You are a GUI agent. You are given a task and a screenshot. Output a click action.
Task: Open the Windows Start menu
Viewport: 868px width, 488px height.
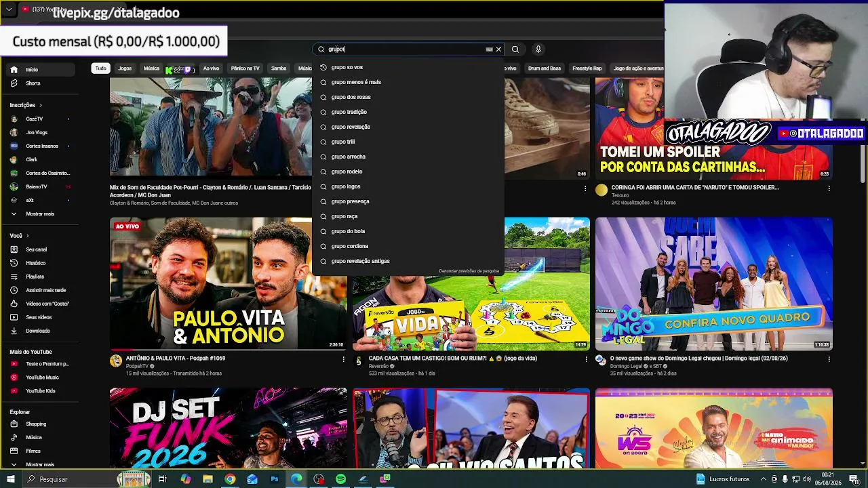pos(10,479)
